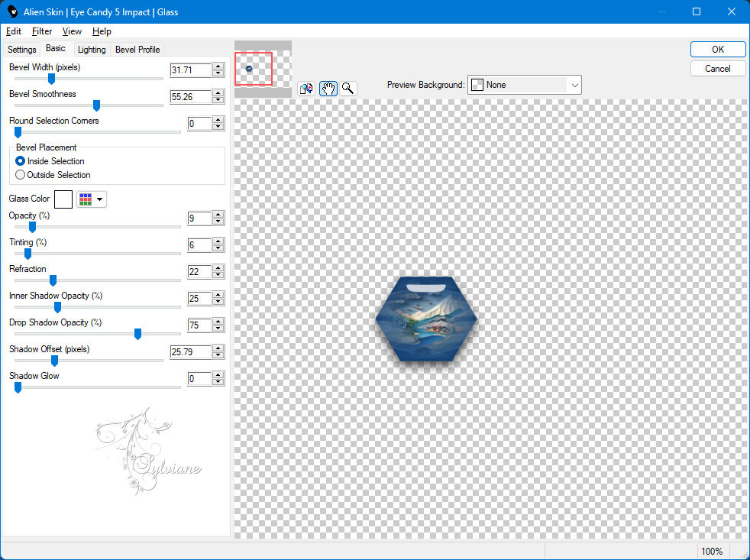Decrease Inner Shadow Opacity with the down stepper
This screenshot has height=560, width=750.
(218, 302)
